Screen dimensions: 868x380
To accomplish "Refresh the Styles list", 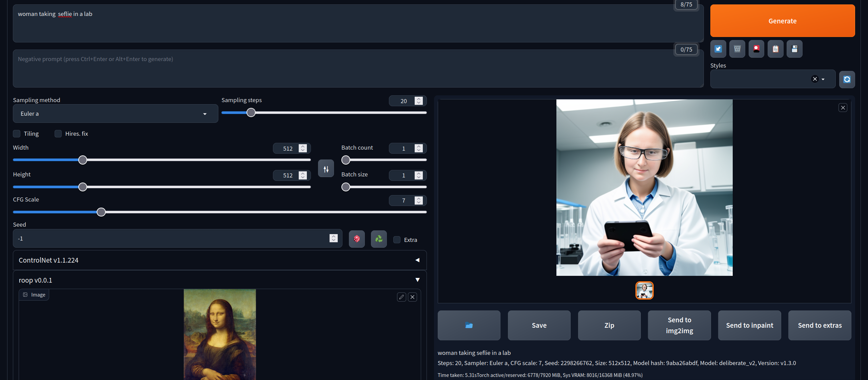I will coord(847,79).
